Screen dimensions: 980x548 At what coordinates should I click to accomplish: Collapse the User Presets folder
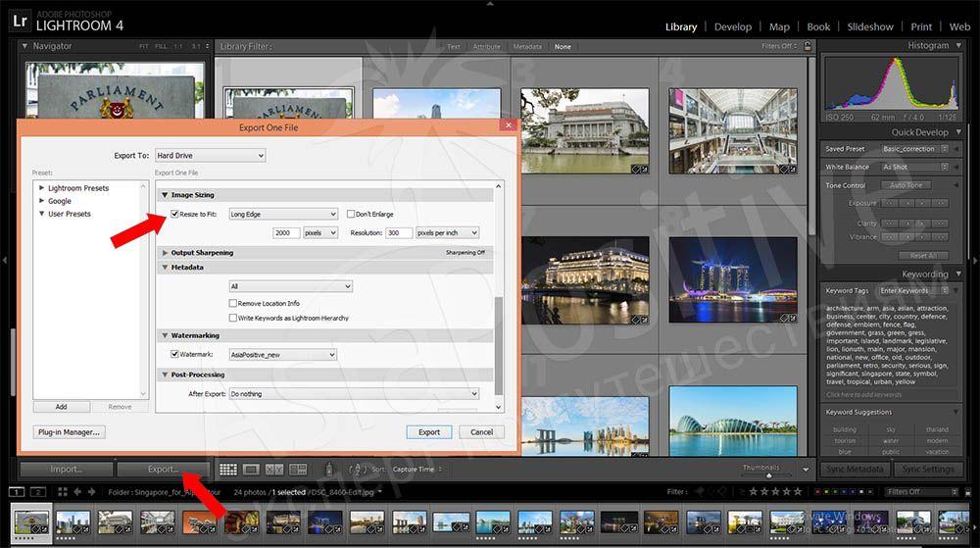pyautogui.click(x=42, y=214)
